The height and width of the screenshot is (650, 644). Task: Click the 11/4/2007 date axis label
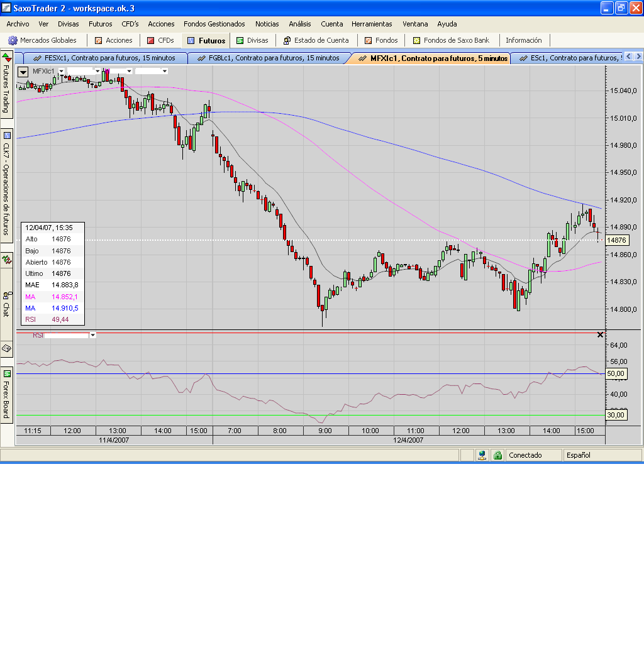114,440
